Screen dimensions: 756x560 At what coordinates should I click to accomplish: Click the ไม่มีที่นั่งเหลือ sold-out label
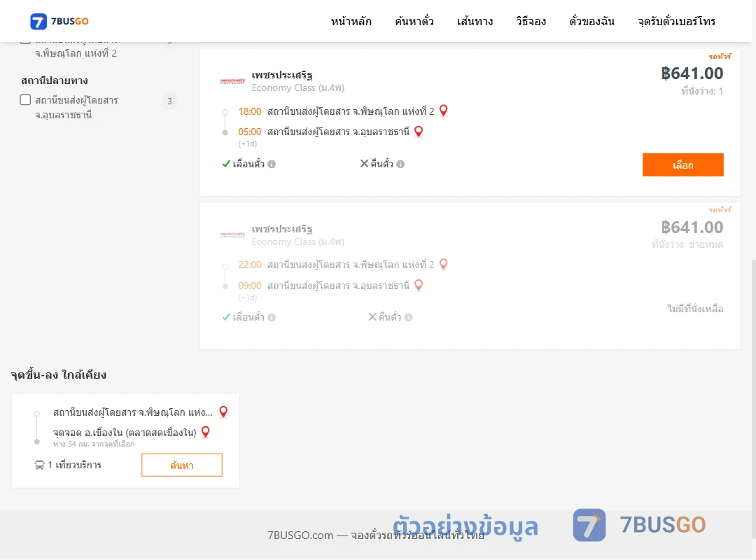[695, 309]
